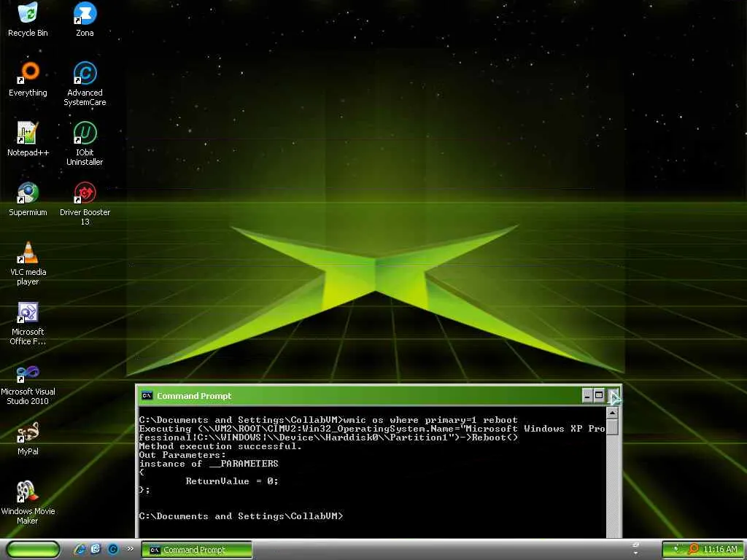Select the Everything search shortcut
Viewport: 747px width, 560px height.
point(28,79)
